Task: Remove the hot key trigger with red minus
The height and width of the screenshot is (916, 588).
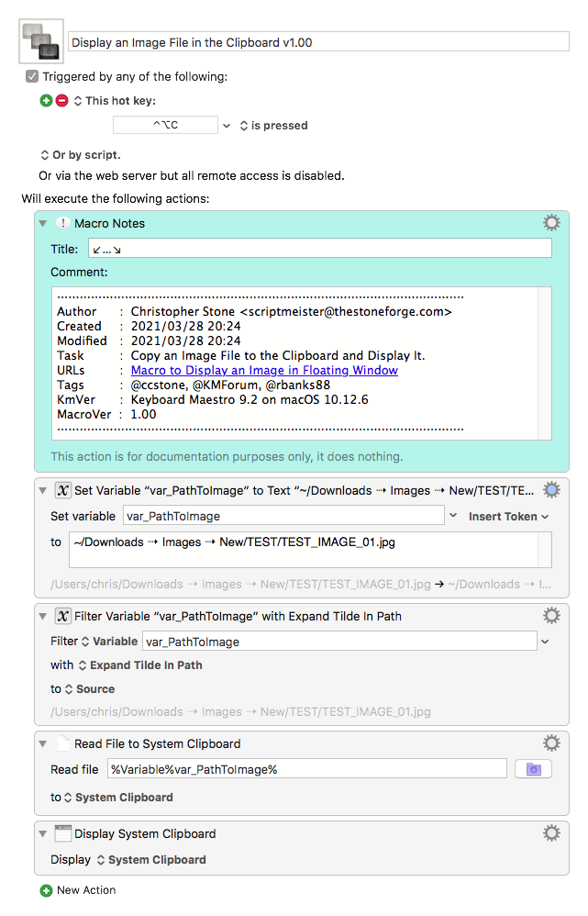Action: tap(61, 100)
